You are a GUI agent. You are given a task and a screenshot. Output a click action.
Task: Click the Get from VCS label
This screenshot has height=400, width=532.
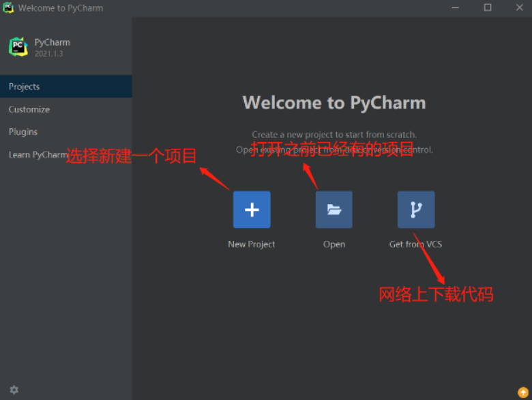point(415,244)
